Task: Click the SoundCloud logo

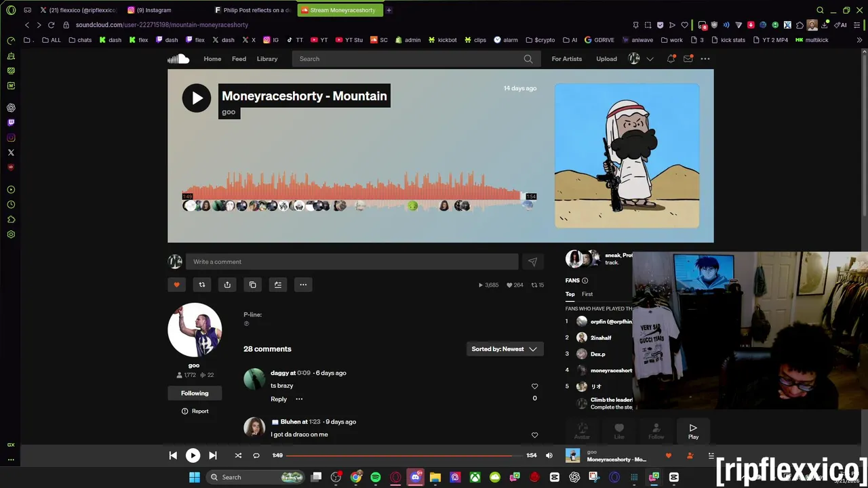Action: point(178,59)
